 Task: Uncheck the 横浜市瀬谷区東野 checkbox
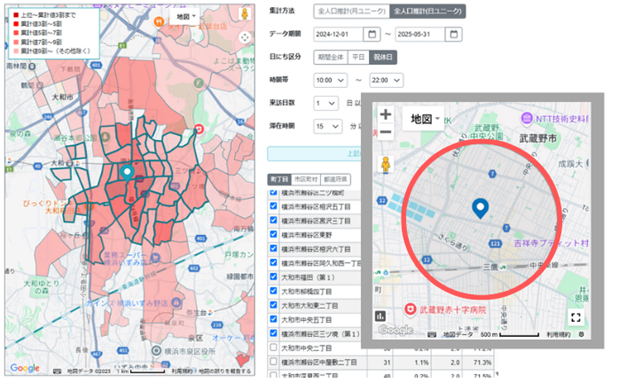coord(273,234)
